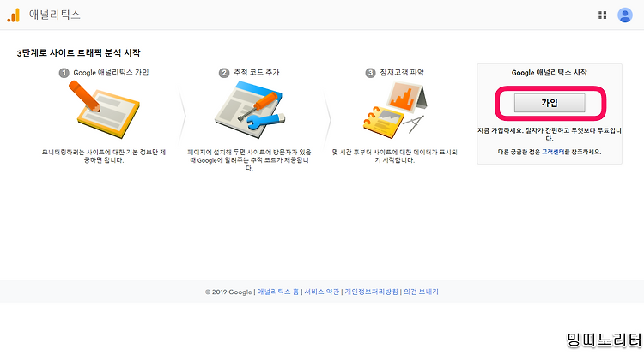644x361 pixels.
Task: Click the pencil and notepad sign-up illustration
Action: 104,109
